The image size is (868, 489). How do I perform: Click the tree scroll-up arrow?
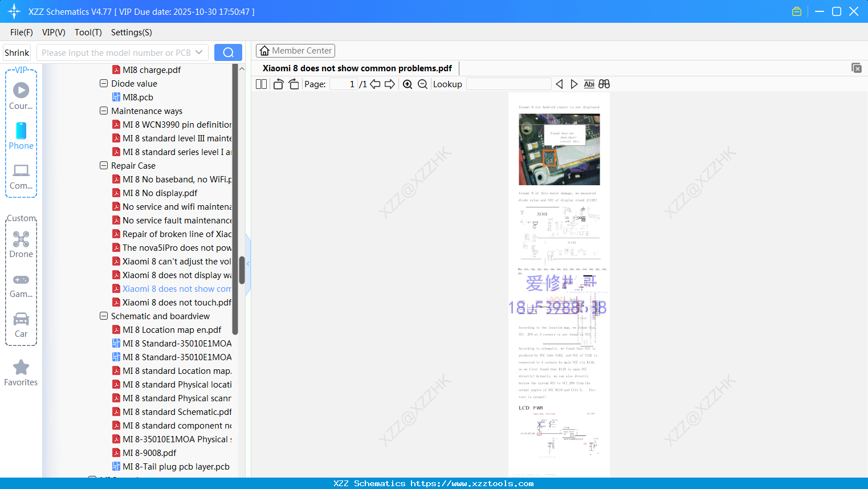242,69
